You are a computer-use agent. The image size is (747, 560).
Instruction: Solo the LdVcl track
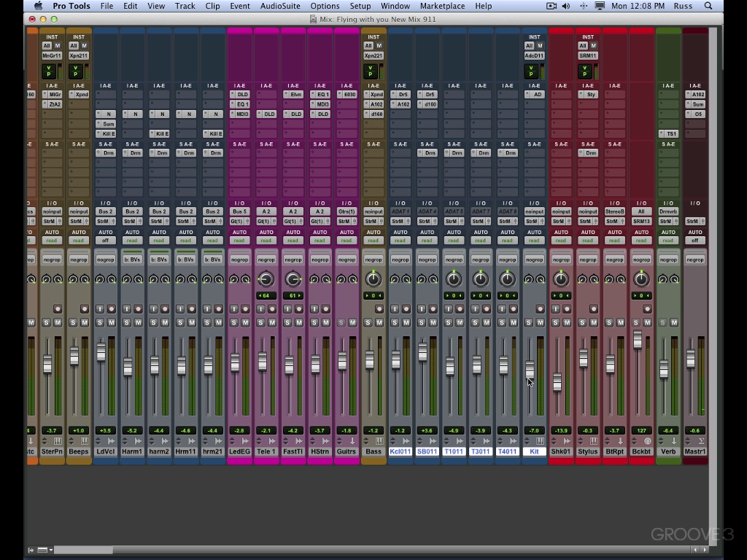point(99,323)
